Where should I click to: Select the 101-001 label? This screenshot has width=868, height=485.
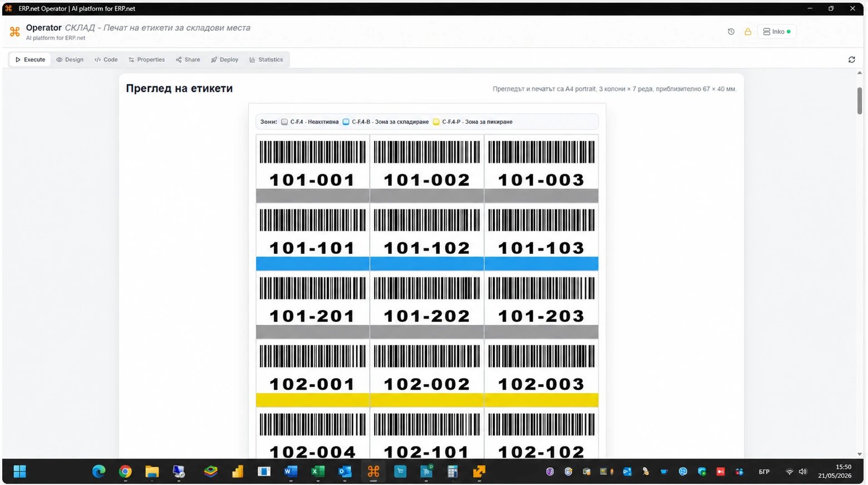[312, 169]
